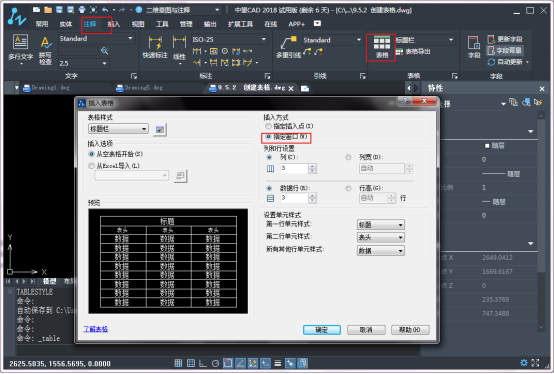Click the fullscreen icon in status bar
The width and height of the screenshot is (554, 374).
click(535, 363)
